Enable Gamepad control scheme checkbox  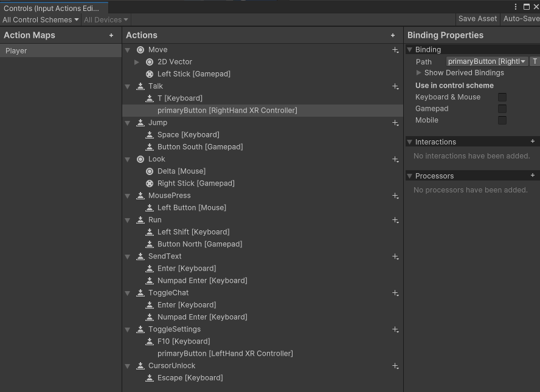(502, 109)
